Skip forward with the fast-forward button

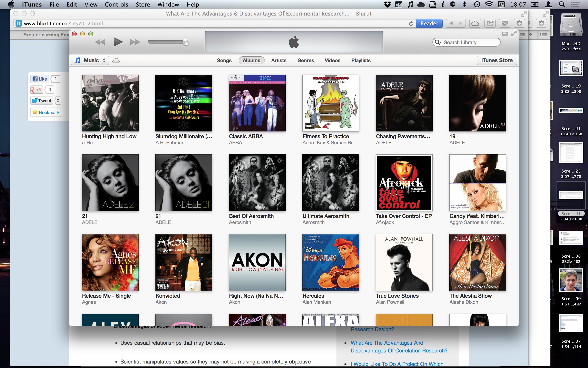(135, 42)
